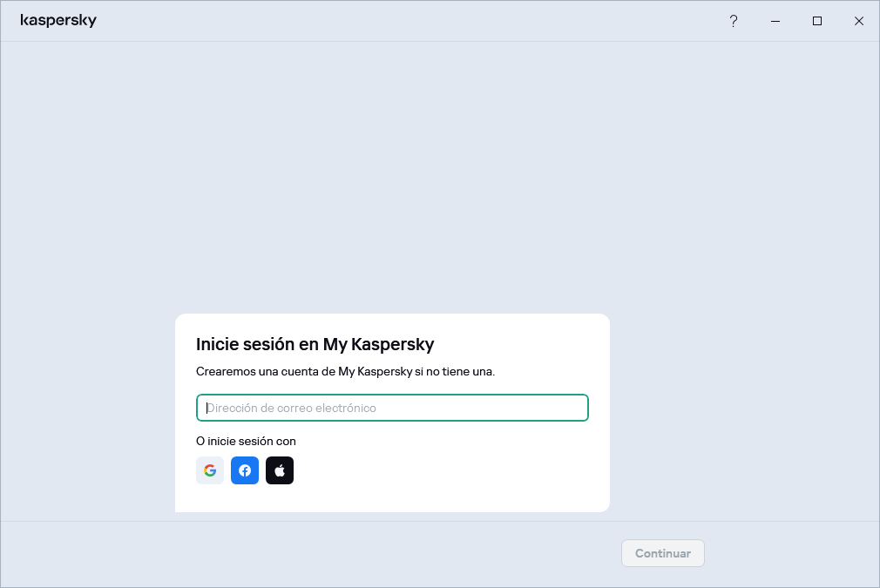Click the Kaspersky logo

[x=59, y=20]
